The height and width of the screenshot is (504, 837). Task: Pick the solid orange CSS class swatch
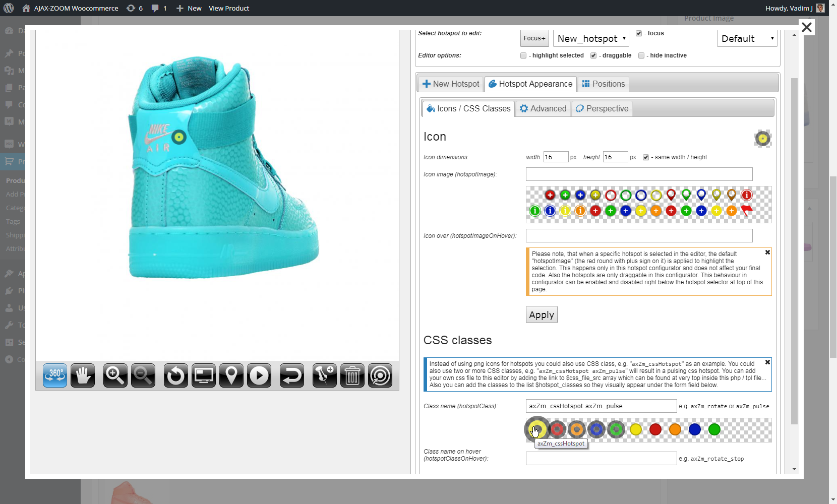[x=675, y=429]
